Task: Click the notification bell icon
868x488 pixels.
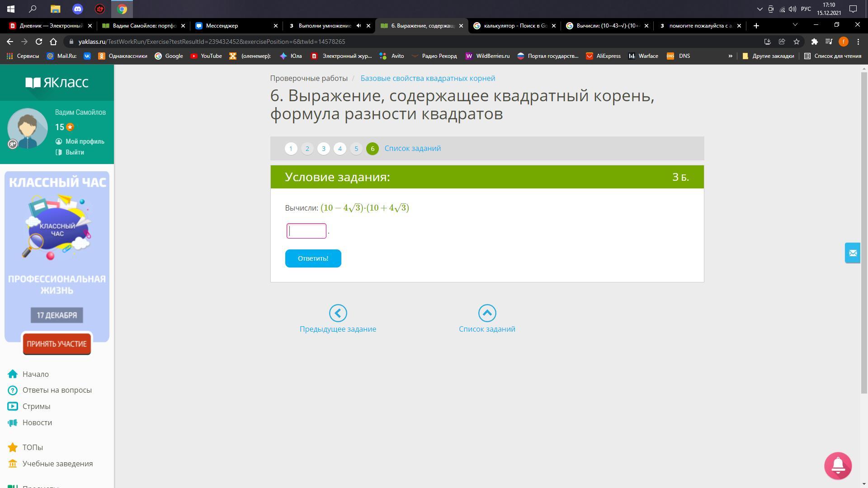Action: pos(838,465)
